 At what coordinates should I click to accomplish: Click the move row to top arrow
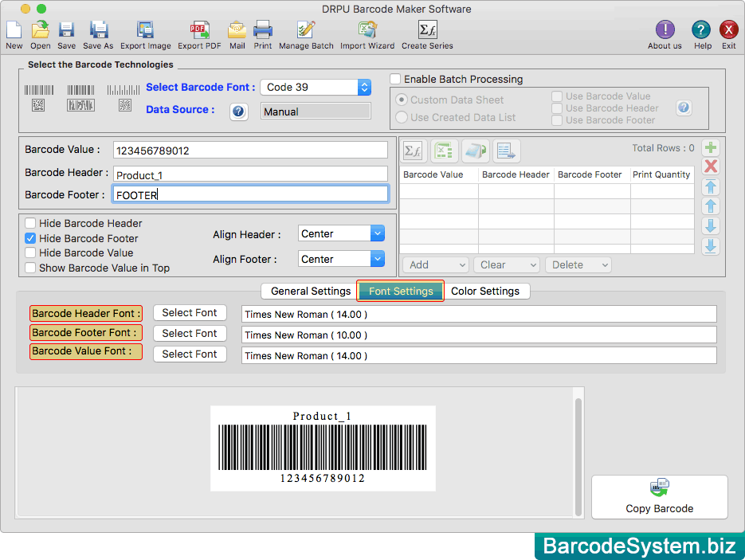[711, 187]
